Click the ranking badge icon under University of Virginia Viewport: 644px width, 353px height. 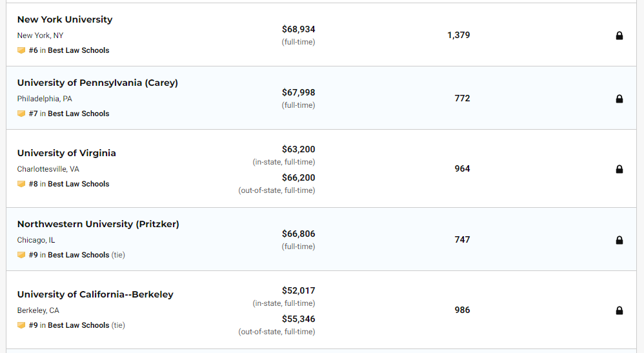pyautogui.click(x=21, y=184)
